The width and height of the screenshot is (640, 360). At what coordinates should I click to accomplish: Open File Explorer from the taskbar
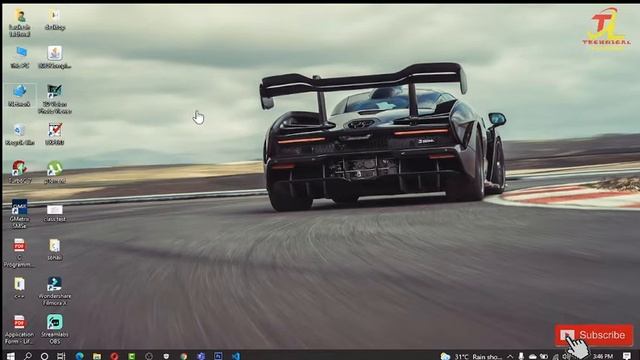pyautogui.click(x=97, y=356)
